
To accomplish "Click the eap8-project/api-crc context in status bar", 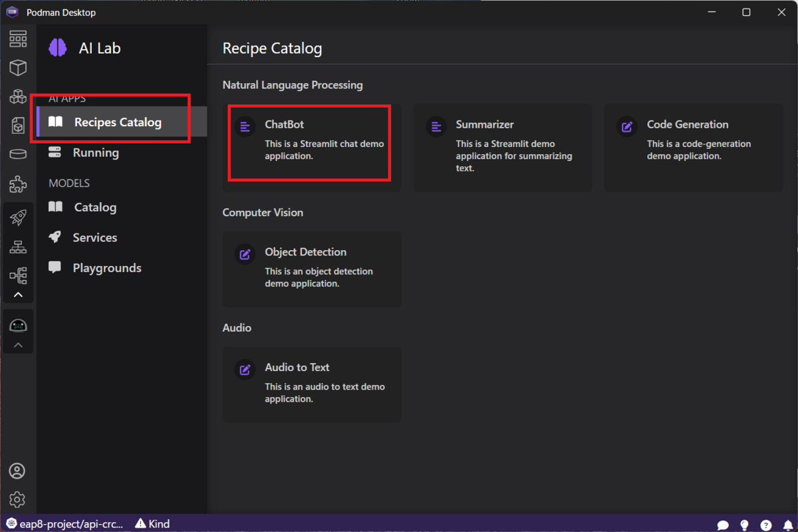I will (x=65, y=523).
